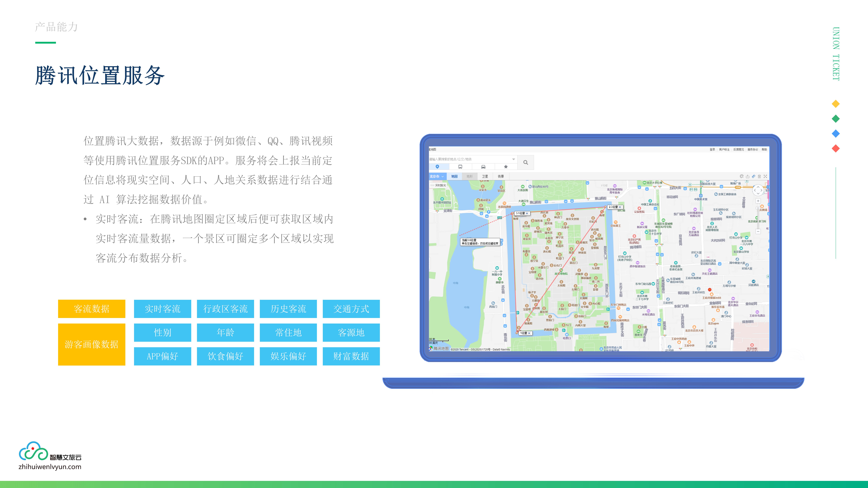Click the 反馈意见 feedback link
Viewport: 868px width, 488px height.
coord(739,150)
